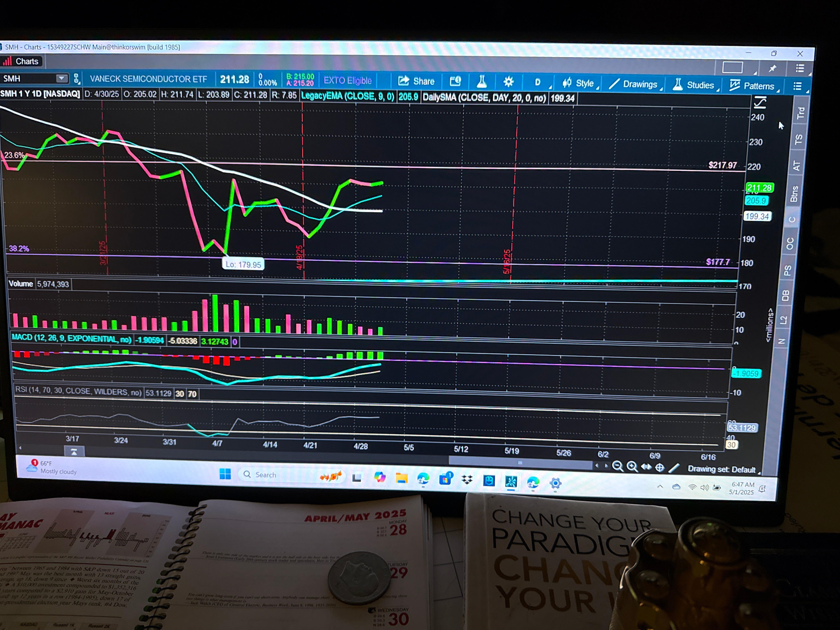Click the bid/ask B: 215.00 A: 215.20 quote
The height and width of the screenshot is (630, 840).
[300, 80]
